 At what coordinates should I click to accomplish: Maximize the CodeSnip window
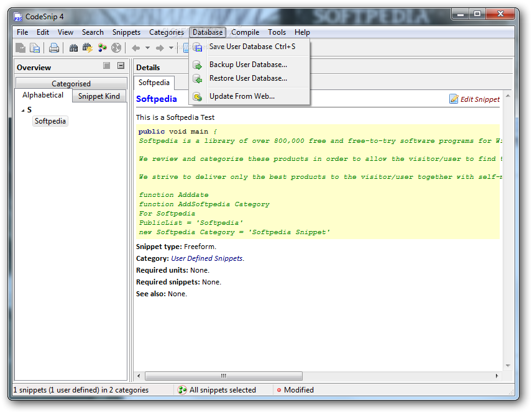point(477,14)
